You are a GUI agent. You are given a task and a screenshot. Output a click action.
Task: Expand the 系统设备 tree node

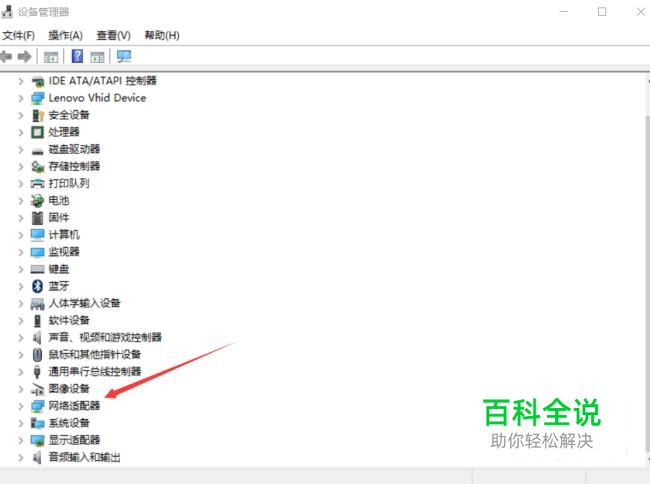click(21, 423)
